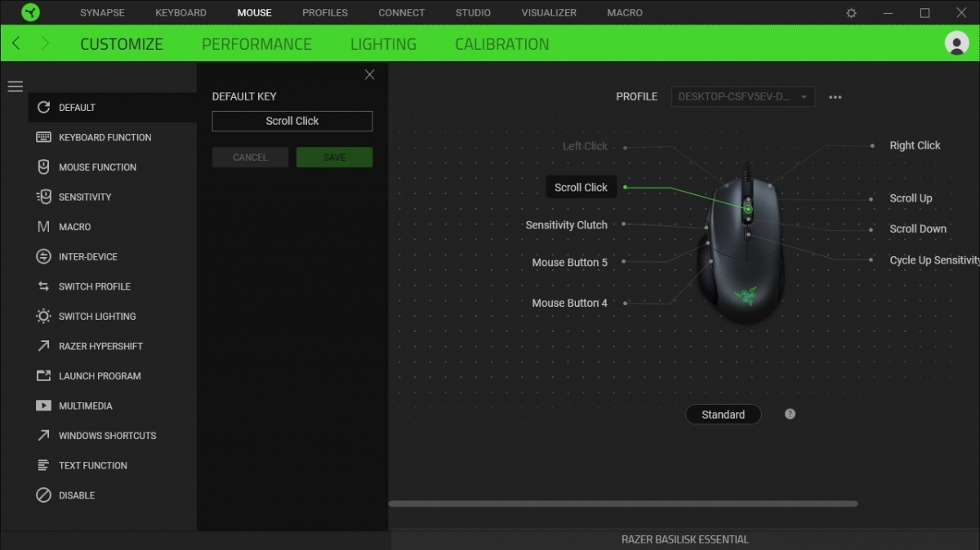This screenshot has height=550, width=980.
Task: Open the top MACRO tab
Action: point(625,13)
